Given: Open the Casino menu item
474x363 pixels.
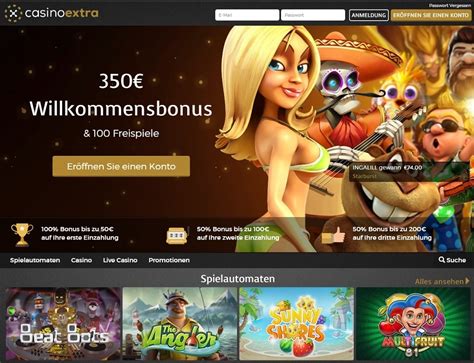Looking at the screenshot, I should [x=81, y=260].
